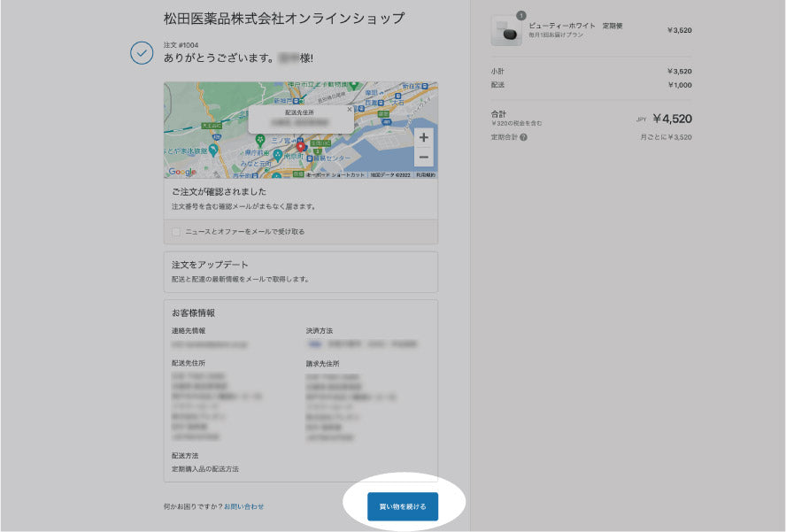Viewport: 786px width, 532px height.
Task: Click the 注文をアップデート heading
Action: pos(210,265)
